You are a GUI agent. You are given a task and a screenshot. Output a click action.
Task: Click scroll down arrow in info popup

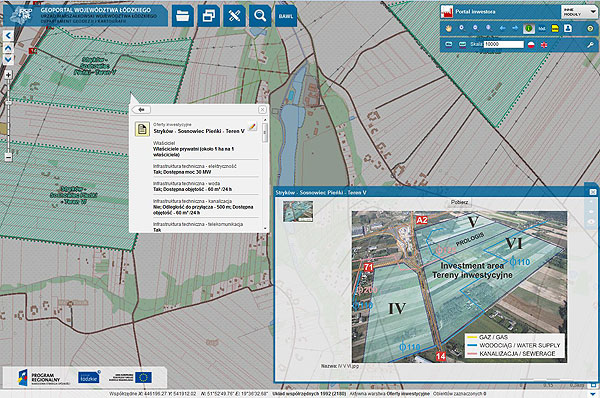click(265, 228)
